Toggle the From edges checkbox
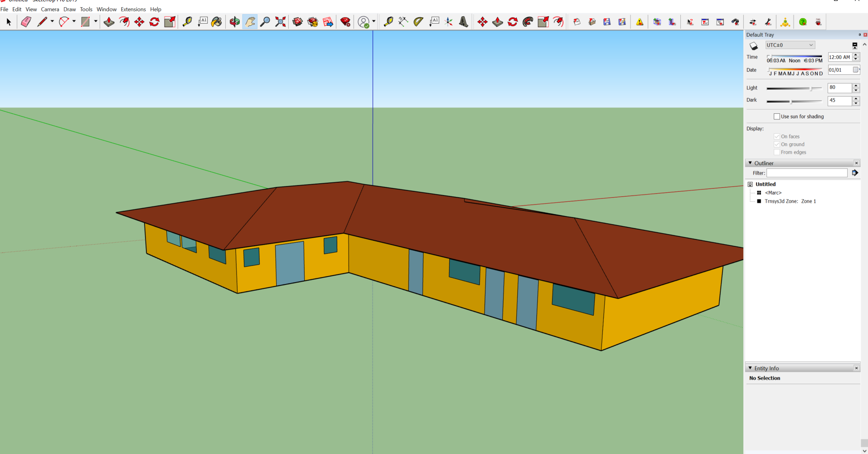 (777, 152)
